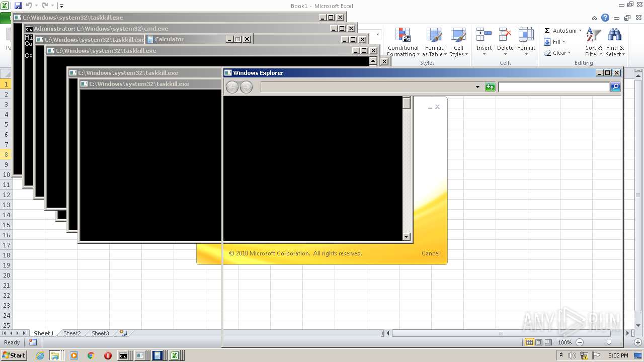Open the Cell Styles gallery
Screen dimensions: 644x362
[458, 42]
